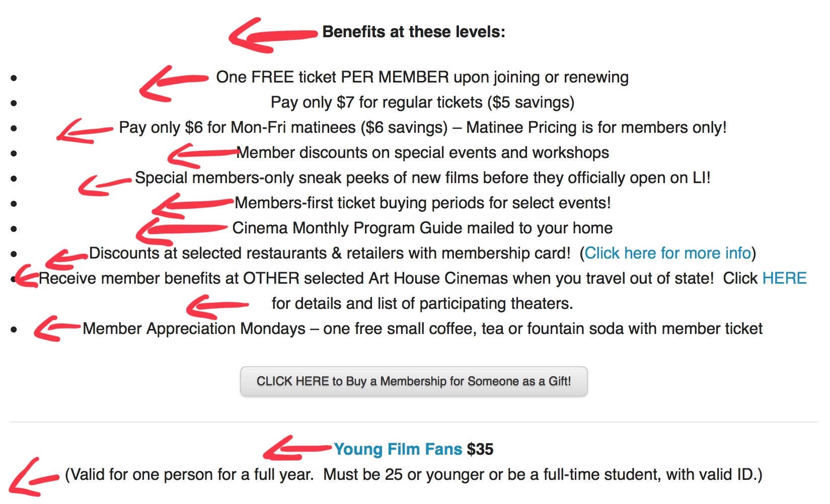Click the red arrow next to 'Special members-only sneak peeks'
The image size is (830, 504).
click(105, 185)
